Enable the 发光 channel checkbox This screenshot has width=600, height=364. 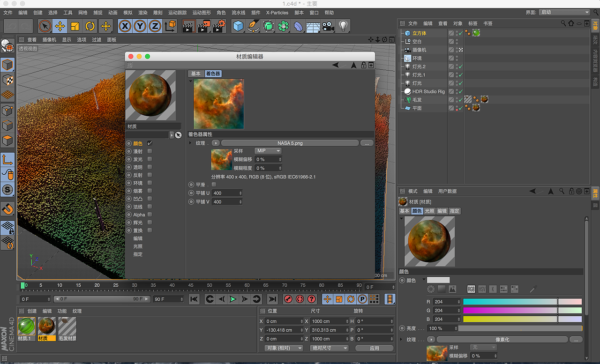point(150,159)
